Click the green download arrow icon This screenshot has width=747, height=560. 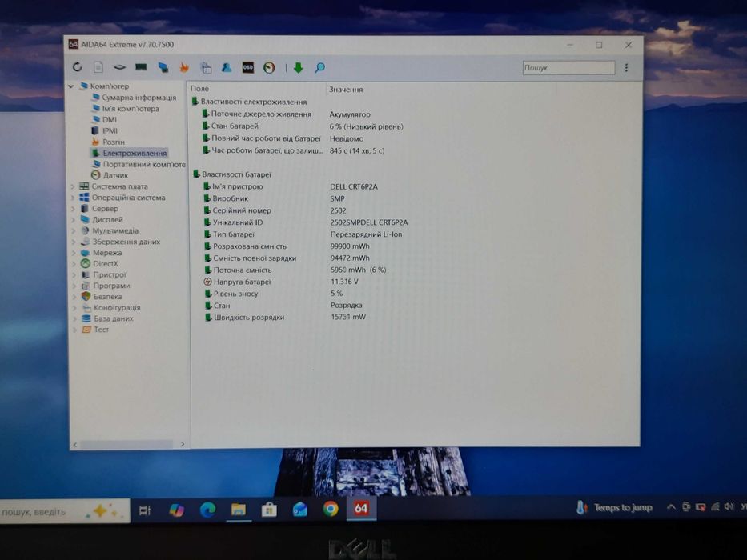(x=299, y=68)
